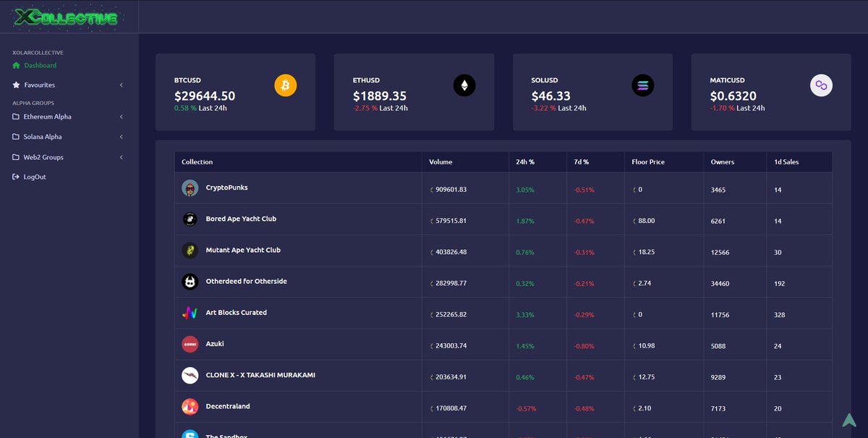Click Azuki 7d change -0.80%
Screen dimensions: 868x438
pos(584,346)
